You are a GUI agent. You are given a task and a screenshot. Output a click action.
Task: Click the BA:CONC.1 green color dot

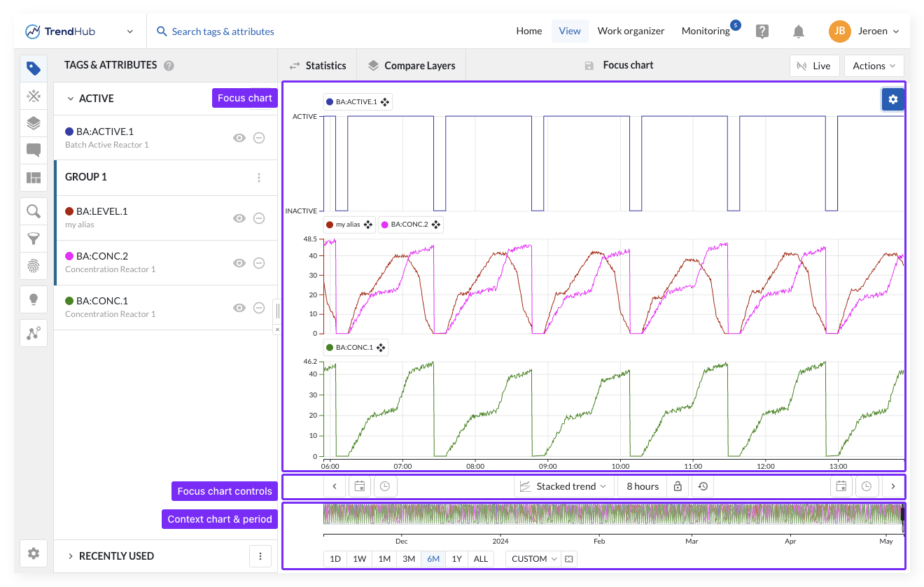point(69,301)
